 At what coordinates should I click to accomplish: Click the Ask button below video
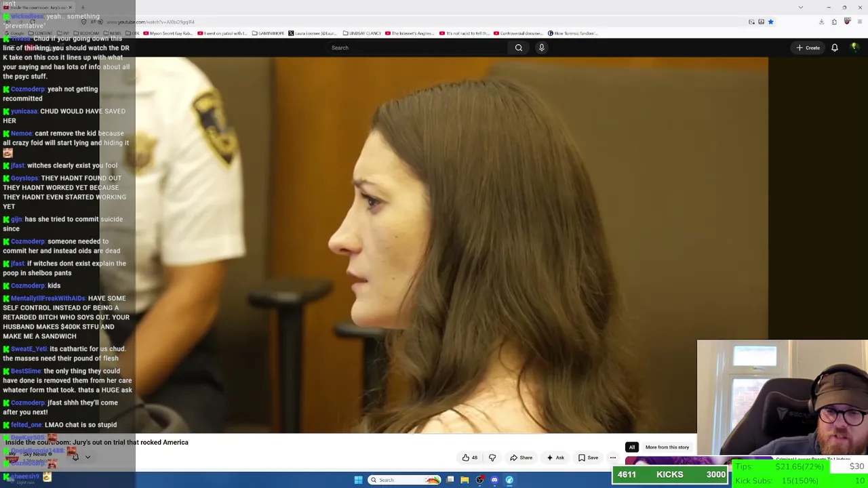(x=555, y=457)
